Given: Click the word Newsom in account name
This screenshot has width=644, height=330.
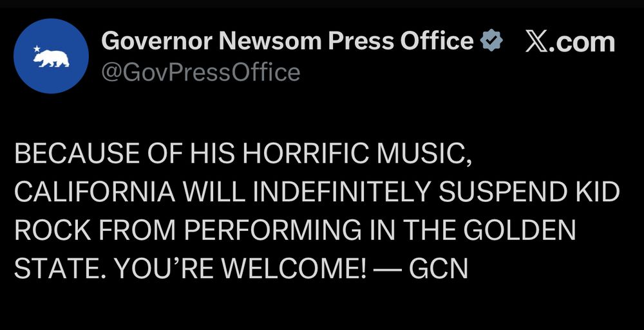Looking at the screenshot, I should pyautogui.click(x=269, y=41).
